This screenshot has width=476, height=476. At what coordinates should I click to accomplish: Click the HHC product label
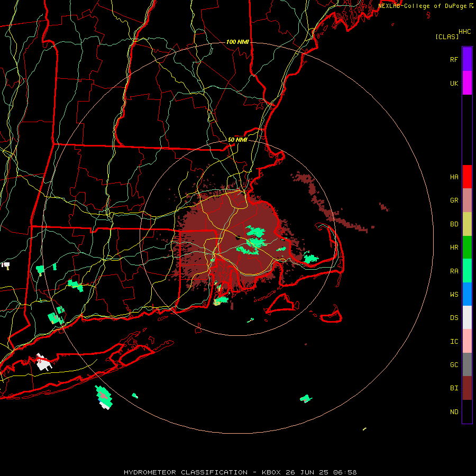tap(464, 32)
